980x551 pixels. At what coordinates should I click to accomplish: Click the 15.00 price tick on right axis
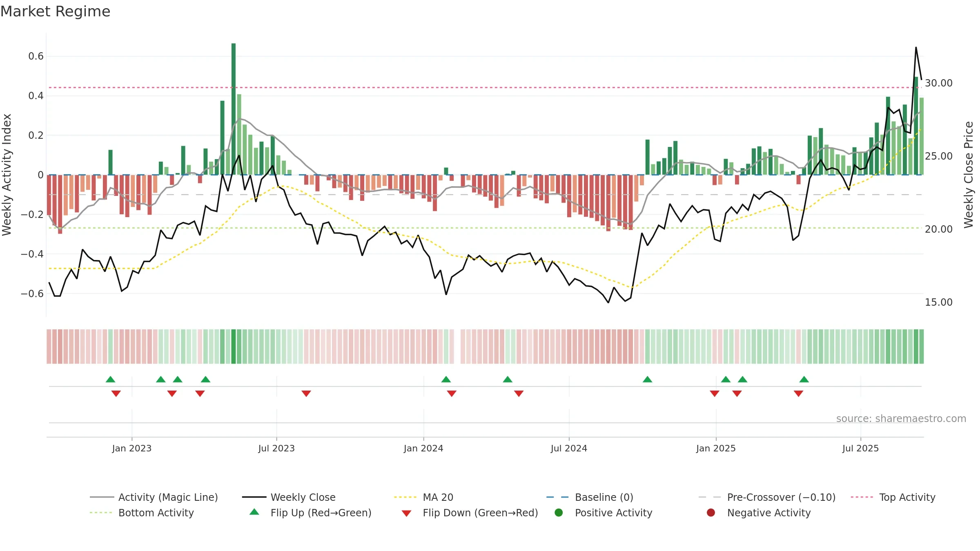coord(938,302)
